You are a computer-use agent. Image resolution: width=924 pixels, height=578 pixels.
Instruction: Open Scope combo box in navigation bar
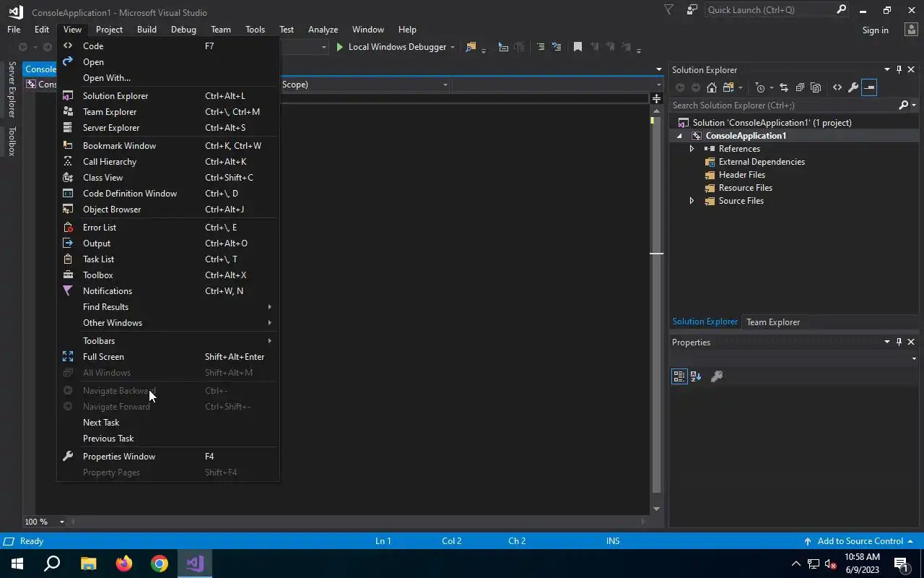pyautogui.click(x=365, y=85)
